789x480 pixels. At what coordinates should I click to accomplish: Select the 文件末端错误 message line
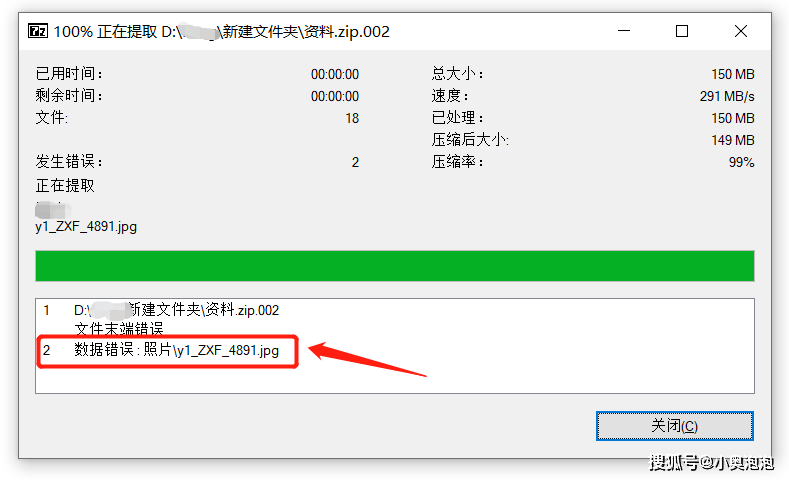pyautogui.click(x=119, y=329)
